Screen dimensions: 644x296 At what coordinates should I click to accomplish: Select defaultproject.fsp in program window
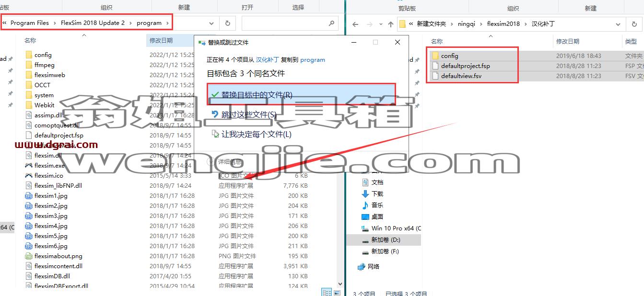59,135
